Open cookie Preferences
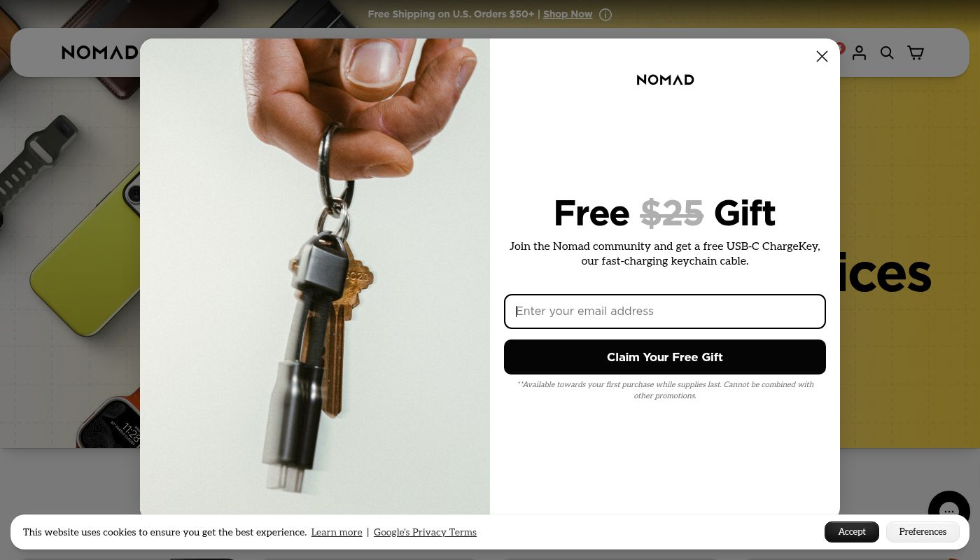Screen dimensions: 980x560 tap(923, 532)
